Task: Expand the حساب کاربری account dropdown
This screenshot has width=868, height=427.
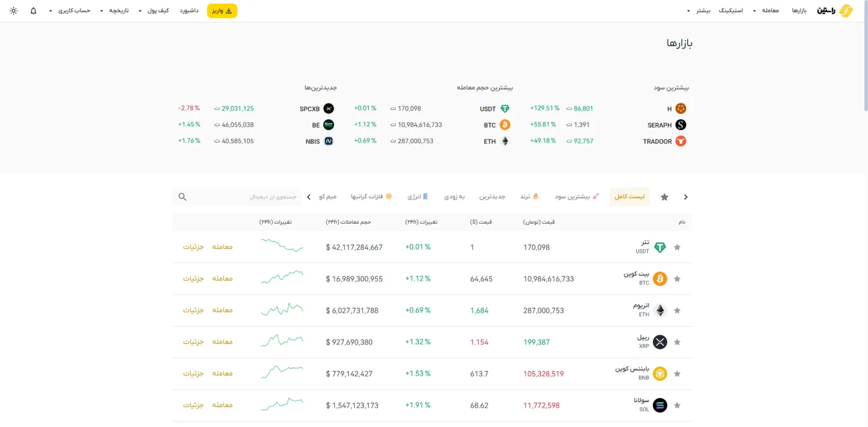Action: click(x=71, y=11)
